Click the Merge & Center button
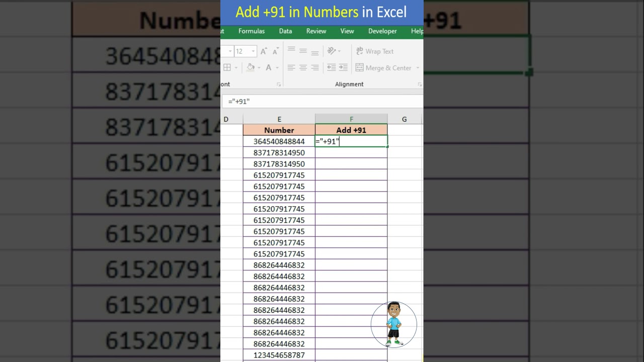The image size is (644, 362). point(383,68)
